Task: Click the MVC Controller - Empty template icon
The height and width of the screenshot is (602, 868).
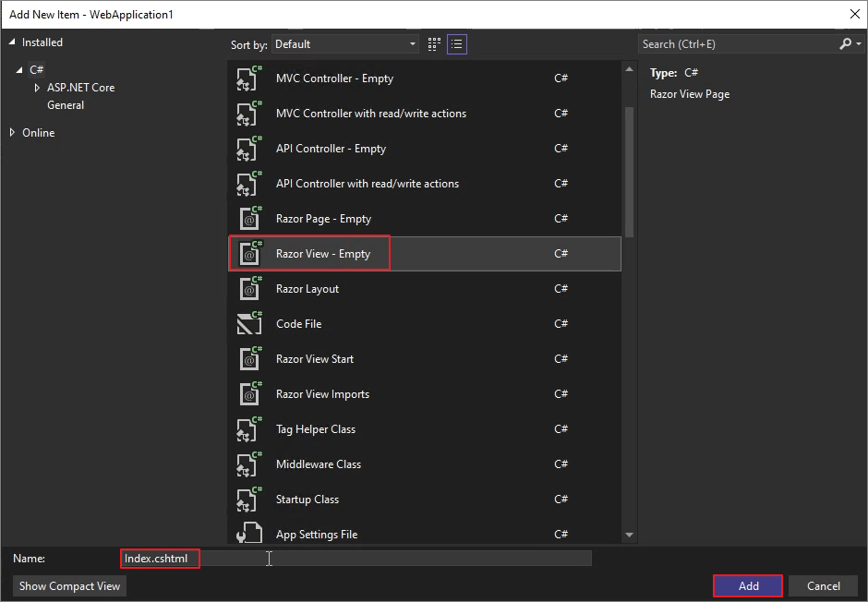Action: coord(249,78)
